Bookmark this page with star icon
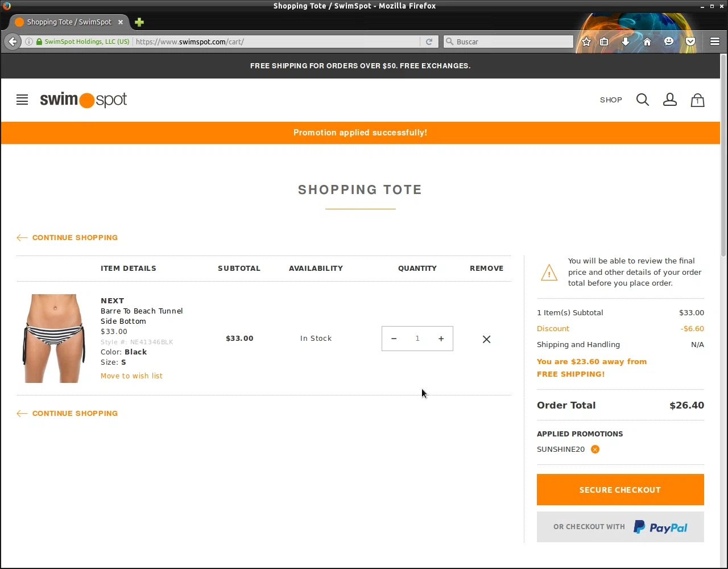Screen dimensions: 728x569 click(586, 42)
